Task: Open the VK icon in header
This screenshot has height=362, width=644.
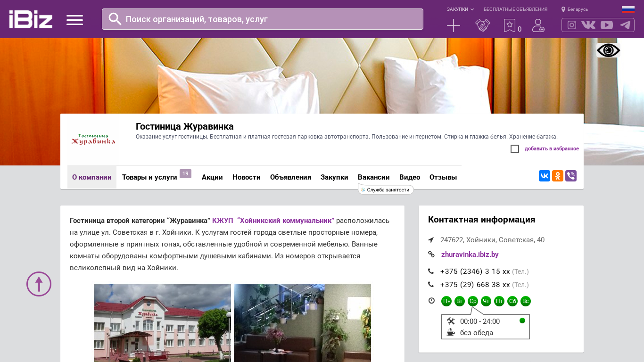Action: point(588,25)
